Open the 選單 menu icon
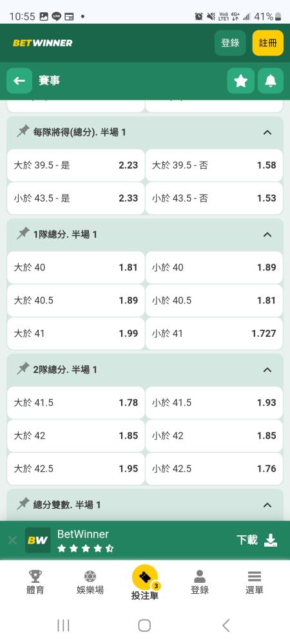The height and width of the screenshot is (644, 290). [255, 582]
